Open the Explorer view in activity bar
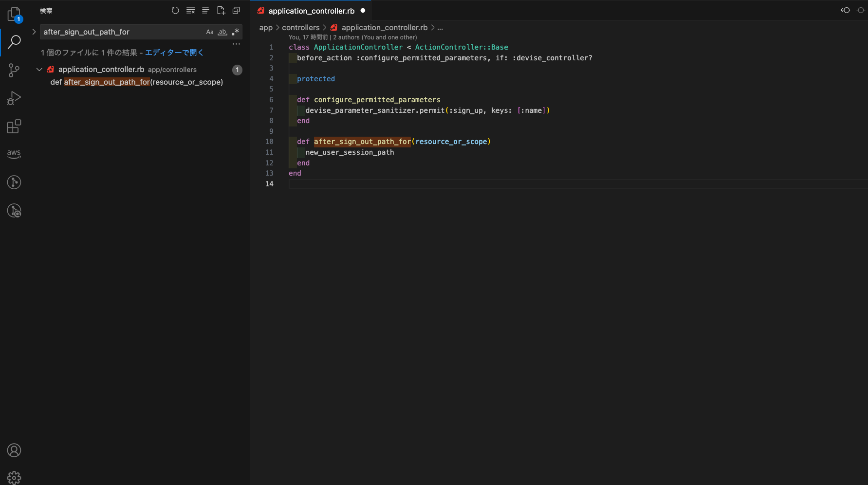Viewport: 868px width, 485px height. click(x=14, y=14)
